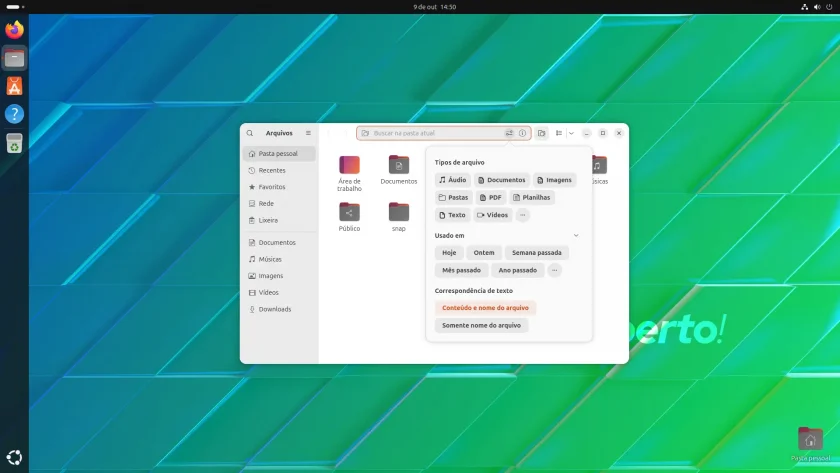Filter by Planilhas file type
The image size is (840, 473).
[x=531, y=198]
